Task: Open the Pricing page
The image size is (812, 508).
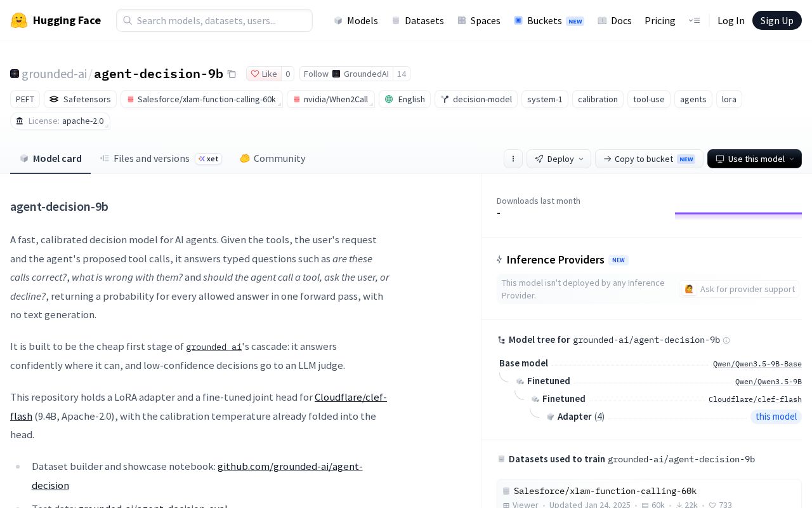Action: [660, 20]
